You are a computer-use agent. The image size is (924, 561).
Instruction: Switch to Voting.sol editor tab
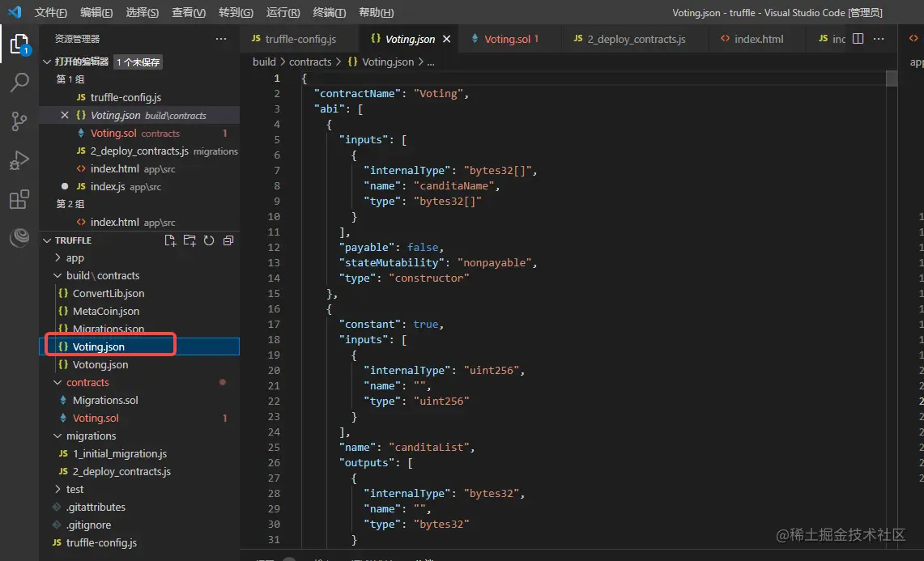[x=509, y=39]
